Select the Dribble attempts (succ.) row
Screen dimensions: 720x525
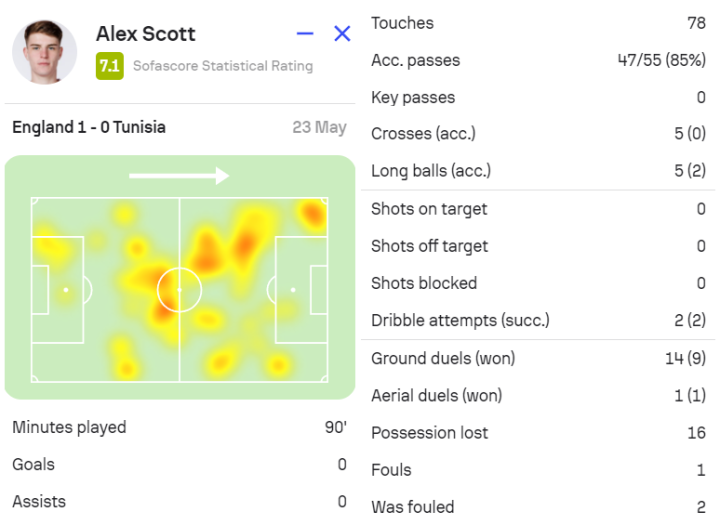point(538,321)
